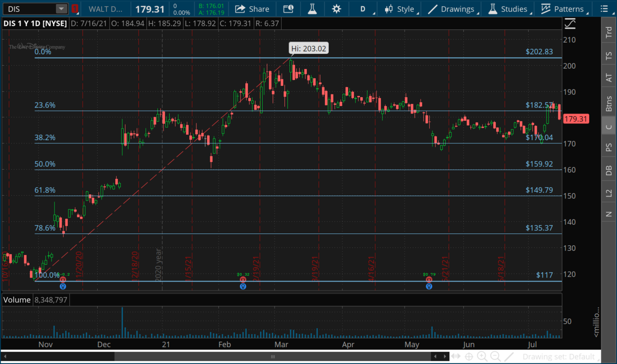Screen dimensions: 617x364
Task: Click the crosshair pan tool icon
Action: click(469, 356)
